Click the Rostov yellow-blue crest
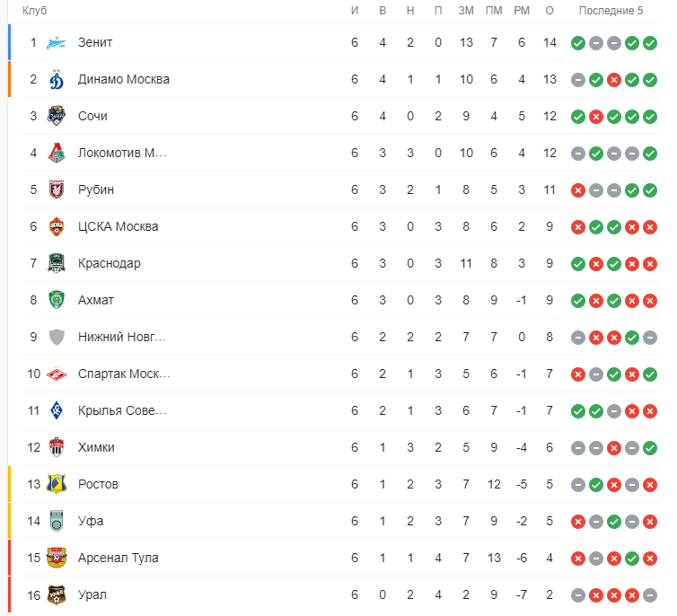The image size is (677, 616). pos(57,484)
